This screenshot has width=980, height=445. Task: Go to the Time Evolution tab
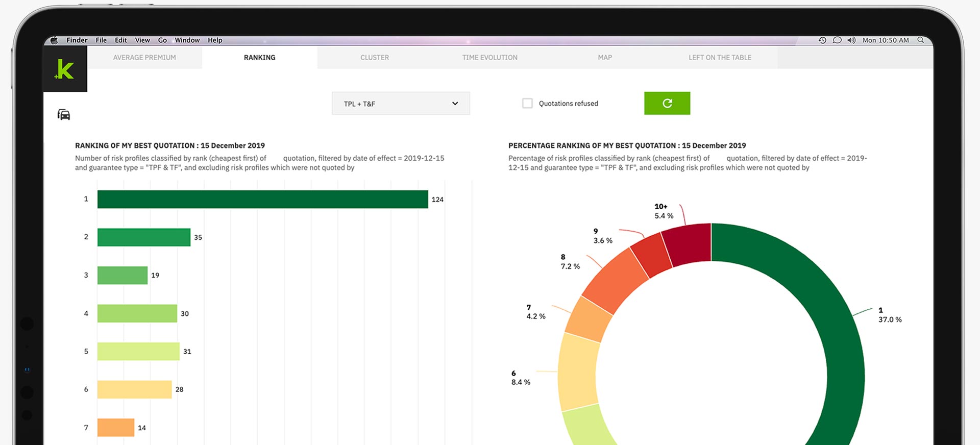point(490,58)
